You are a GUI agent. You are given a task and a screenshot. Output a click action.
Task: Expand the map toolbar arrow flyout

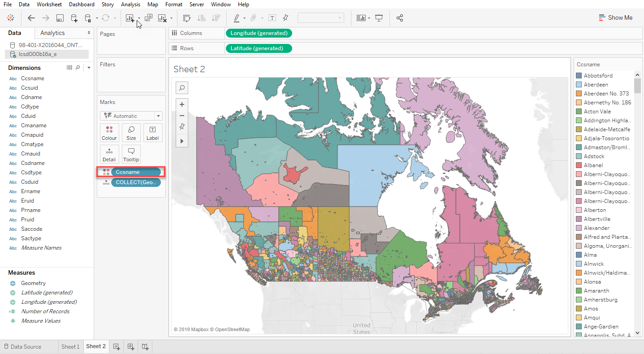click(x=182, y=141)
